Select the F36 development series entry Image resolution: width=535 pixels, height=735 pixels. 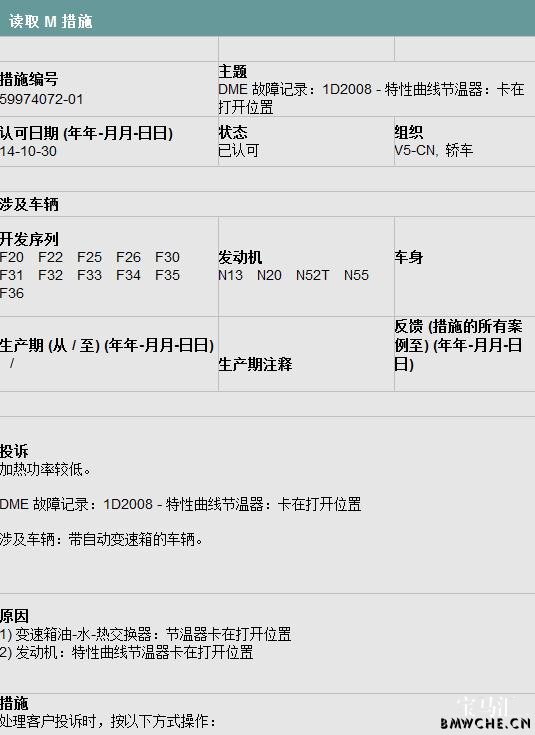[x=12, y=293]
